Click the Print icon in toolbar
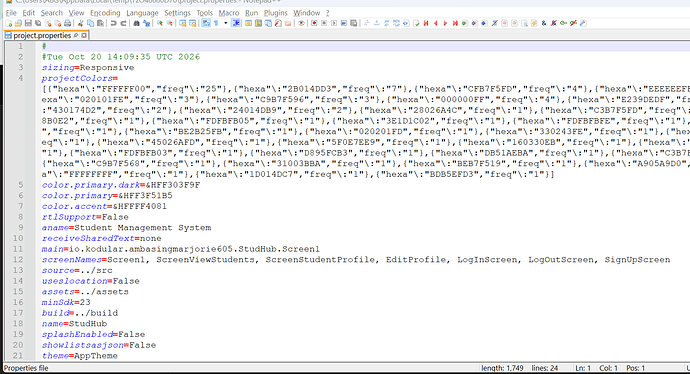Viewport: 690px width, 374px height. (x=67, y=23)
